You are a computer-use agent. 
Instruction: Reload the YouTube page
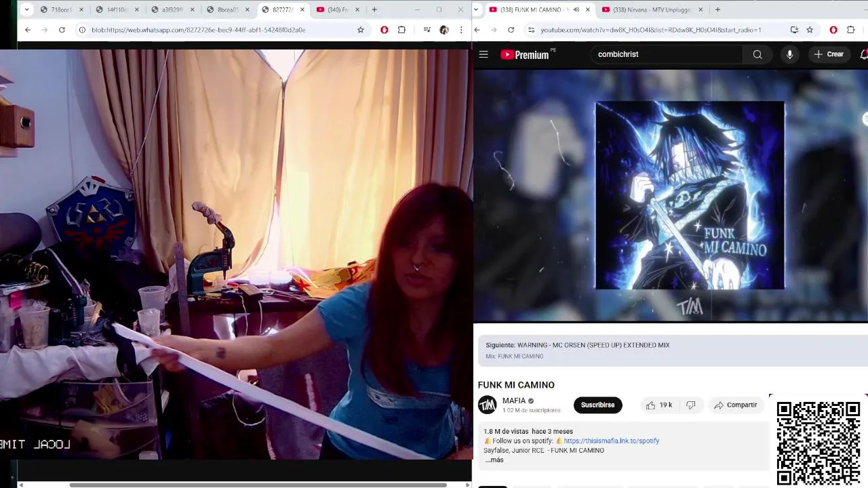coord(511,30)
